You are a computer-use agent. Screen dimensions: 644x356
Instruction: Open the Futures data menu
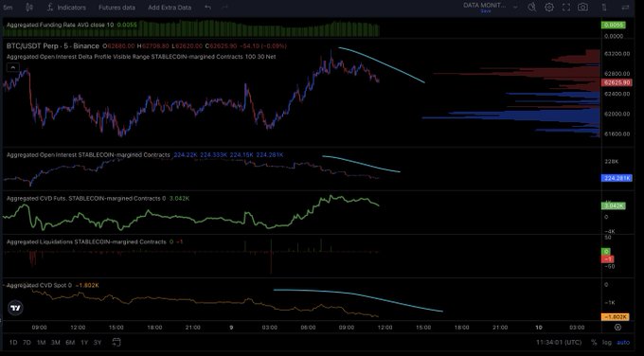click(116, 8)
